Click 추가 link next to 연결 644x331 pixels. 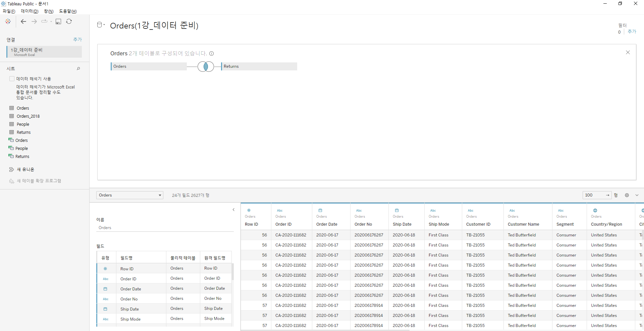77,40
